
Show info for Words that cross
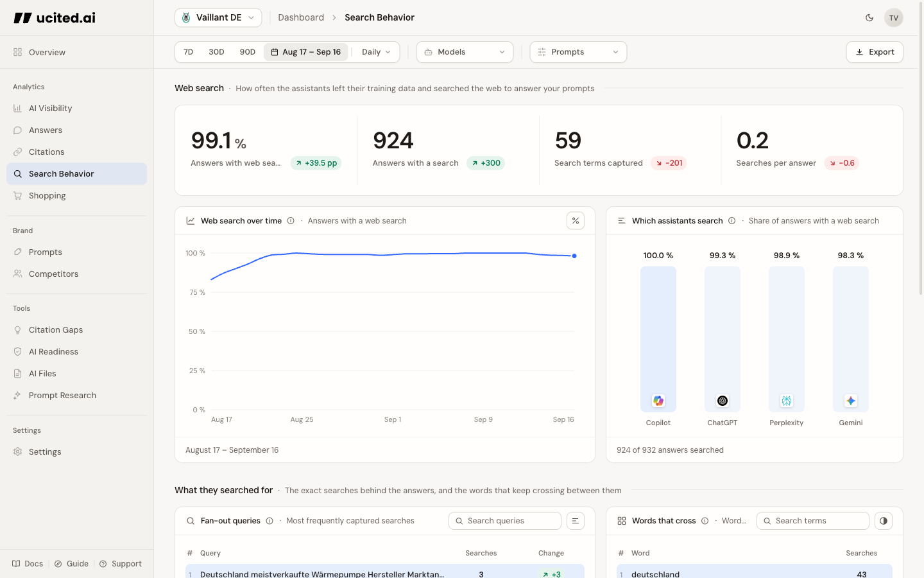[x=705, y=521]
